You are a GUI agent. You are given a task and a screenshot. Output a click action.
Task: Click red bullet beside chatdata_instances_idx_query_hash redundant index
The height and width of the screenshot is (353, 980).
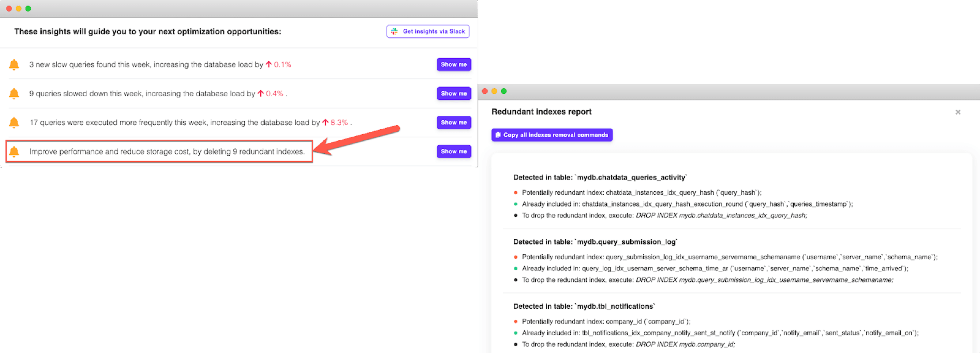[x=515, y=193]
